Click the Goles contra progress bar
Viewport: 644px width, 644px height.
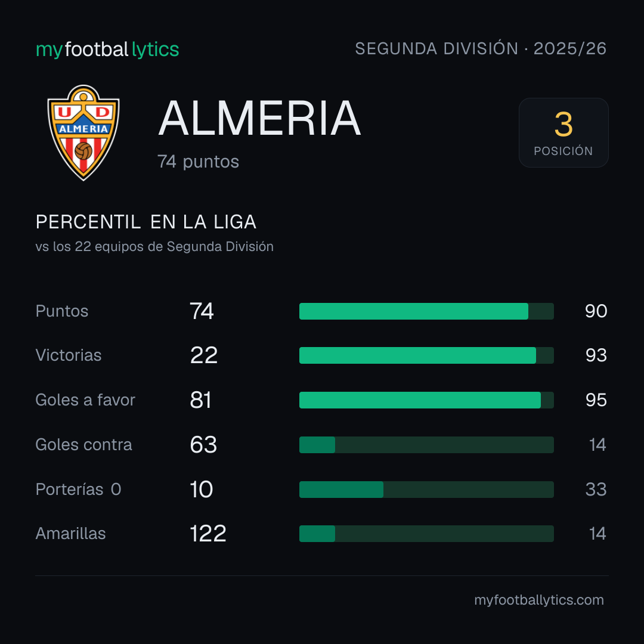click(426, 445)
